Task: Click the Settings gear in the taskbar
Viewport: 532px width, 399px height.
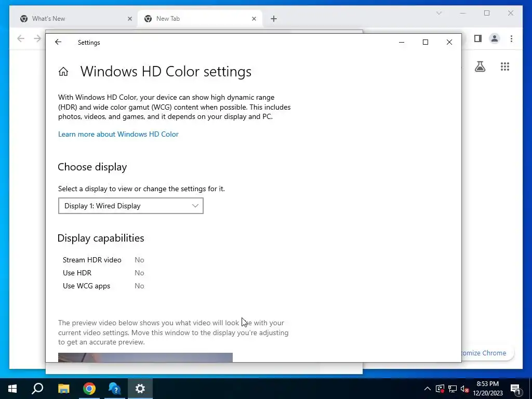Action: (140, 389)
